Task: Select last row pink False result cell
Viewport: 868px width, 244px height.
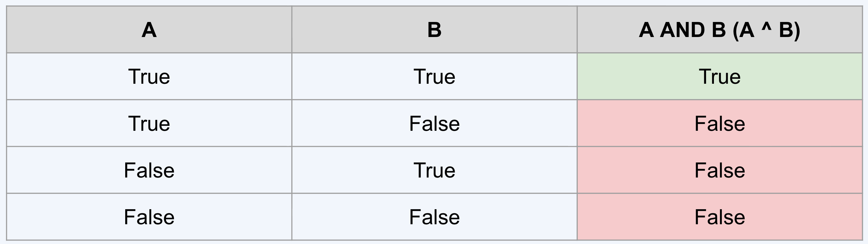Action: (719, 217)
